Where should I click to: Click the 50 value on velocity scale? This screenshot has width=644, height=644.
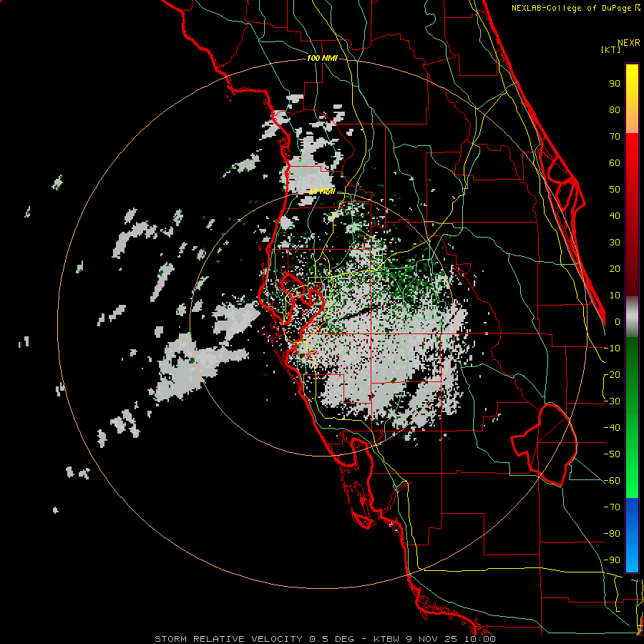pos(615,190)
